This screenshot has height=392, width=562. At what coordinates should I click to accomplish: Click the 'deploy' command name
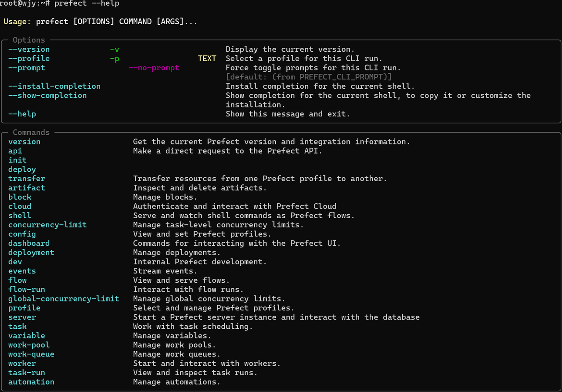click(22, 169)
